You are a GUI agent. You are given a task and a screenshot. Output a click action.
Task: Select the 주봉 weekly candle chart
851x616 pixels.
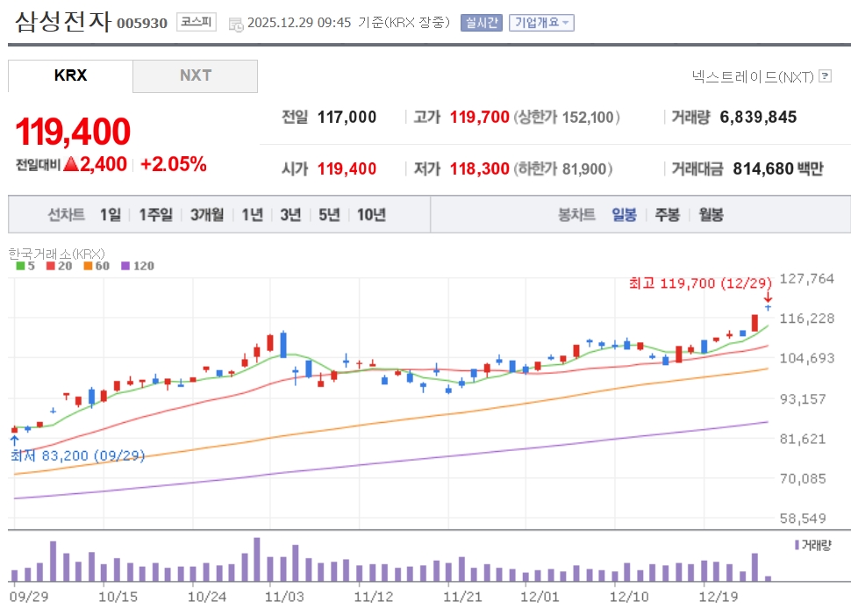(x=667, y=215)
